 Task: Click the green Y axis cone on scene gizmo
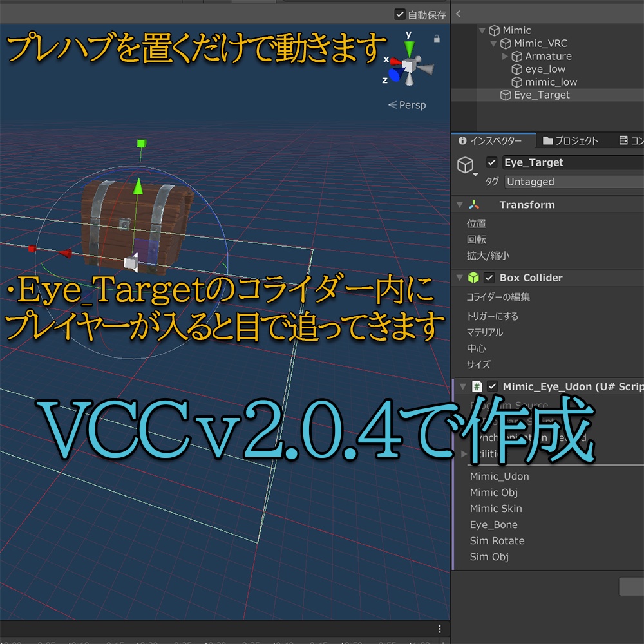408,47
